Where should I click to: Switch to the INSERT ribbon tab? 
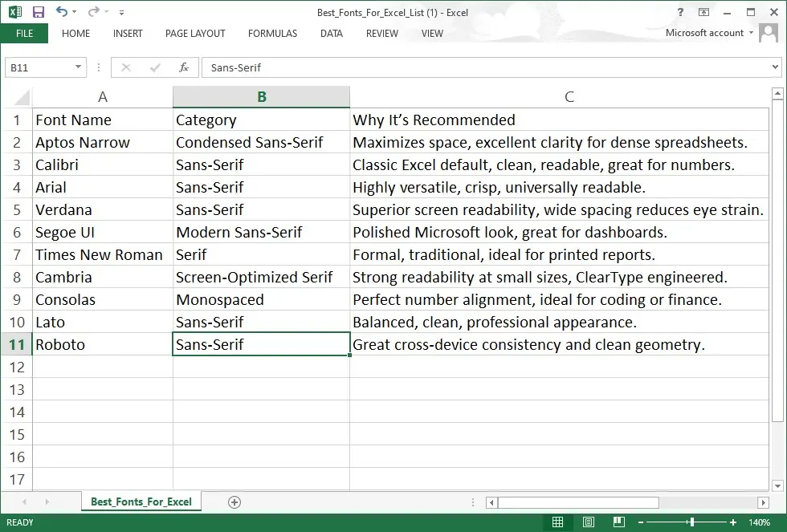pos(128,33)
